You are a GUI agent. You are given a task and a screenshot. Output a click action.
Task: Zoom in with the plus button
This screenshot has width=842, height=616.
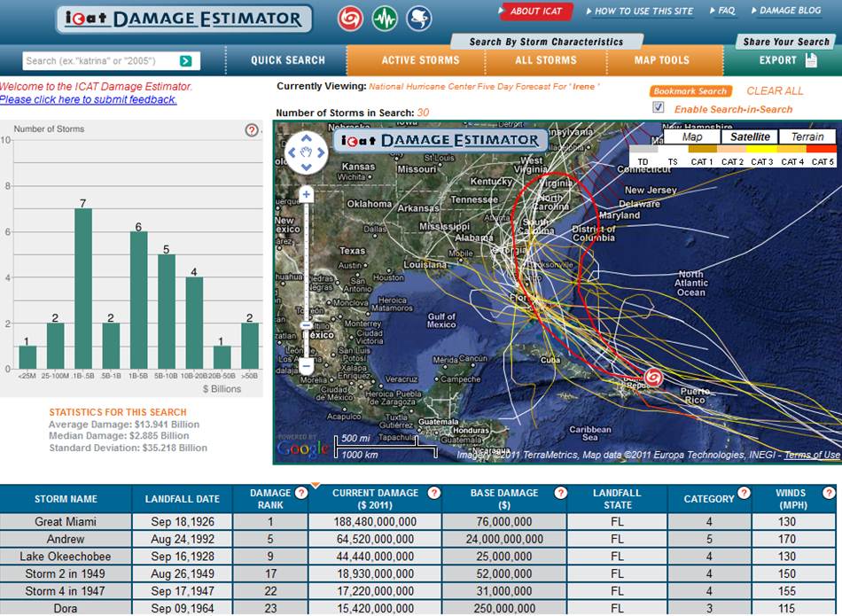[306, 194]
